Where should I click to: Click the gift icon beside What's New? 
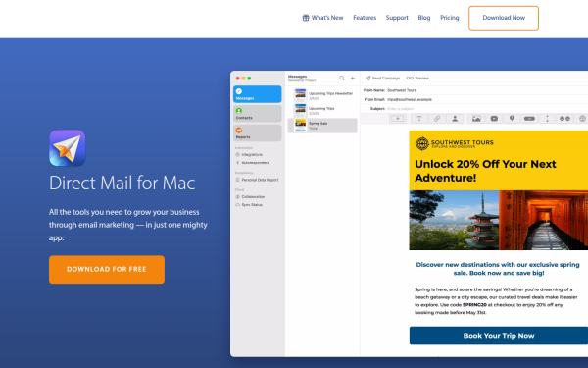click(x=306, y=18)
